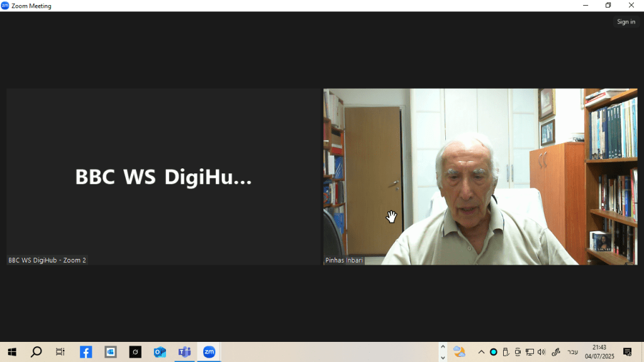Click the Sign in button

pos(626,22)
